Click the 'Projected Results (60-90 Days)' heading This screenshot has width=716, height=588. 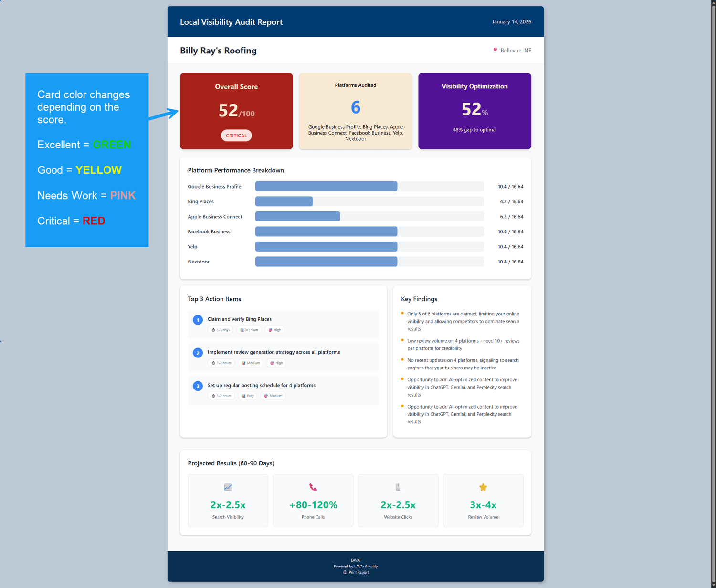tap(231, 463)
